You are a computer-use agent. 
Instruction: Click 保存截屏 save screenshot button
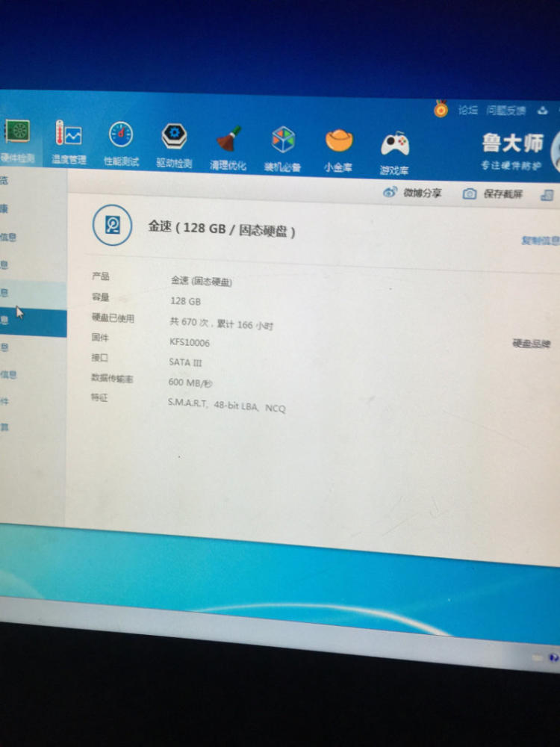[492, 193]
